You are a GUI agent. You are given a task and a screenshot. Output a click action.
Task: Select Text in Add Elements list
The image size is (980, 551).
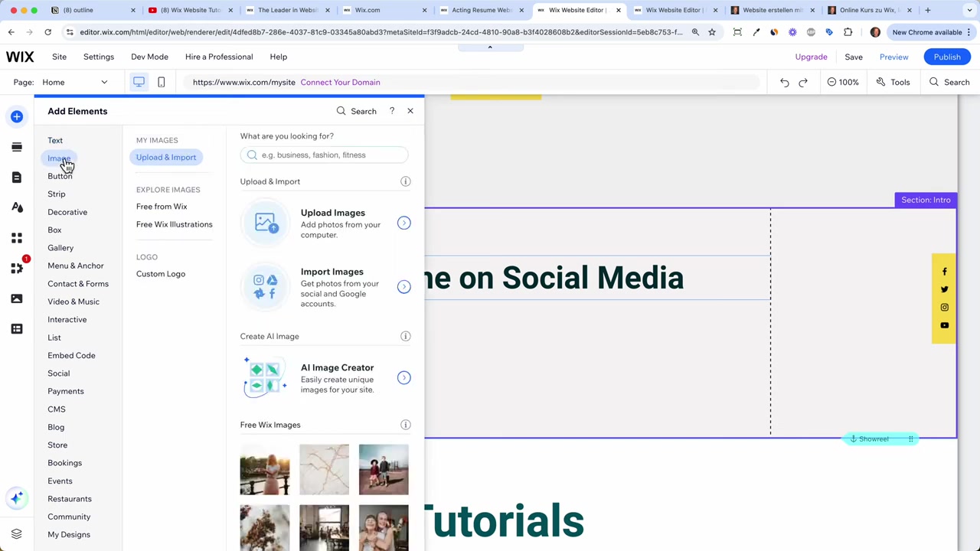click(55, 140)
